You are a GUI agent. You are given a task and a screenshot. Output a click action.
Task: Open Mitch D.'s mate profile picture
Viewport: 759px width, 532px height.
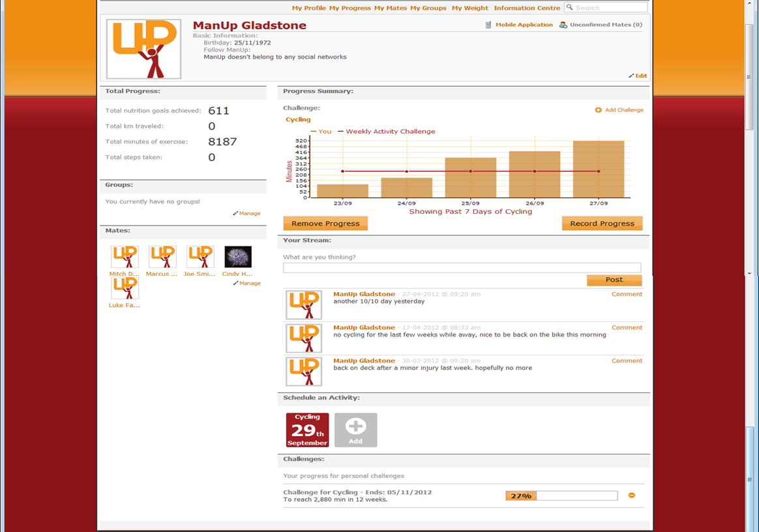125,257
